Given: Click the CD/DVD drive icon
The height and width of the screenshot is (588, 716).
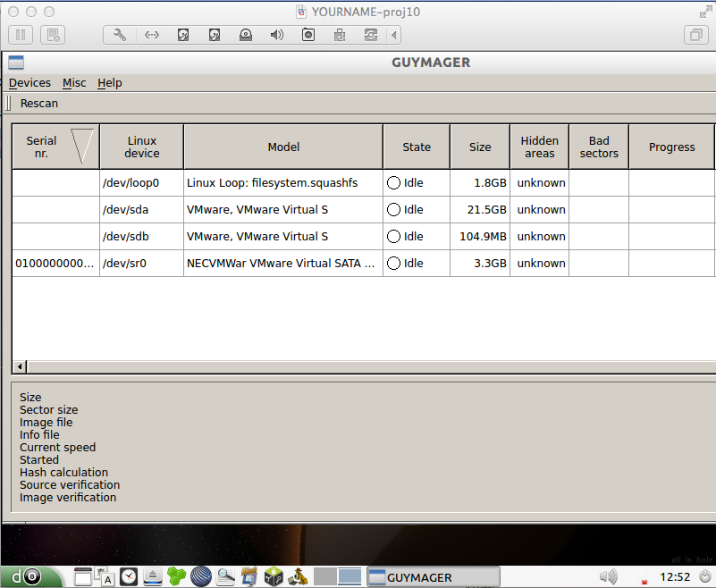Looking at the screenshot, I should pos(246,35).
